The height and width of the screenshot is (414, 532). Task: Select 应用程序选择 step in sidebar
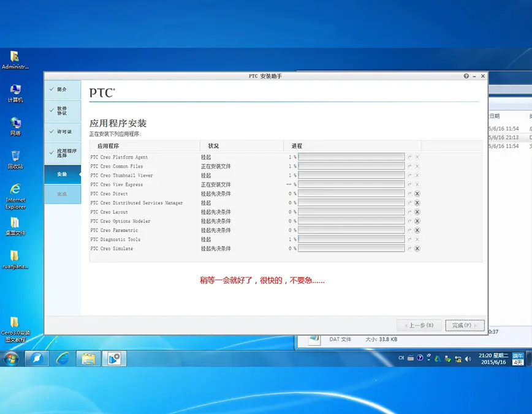[x=63, y=153]
